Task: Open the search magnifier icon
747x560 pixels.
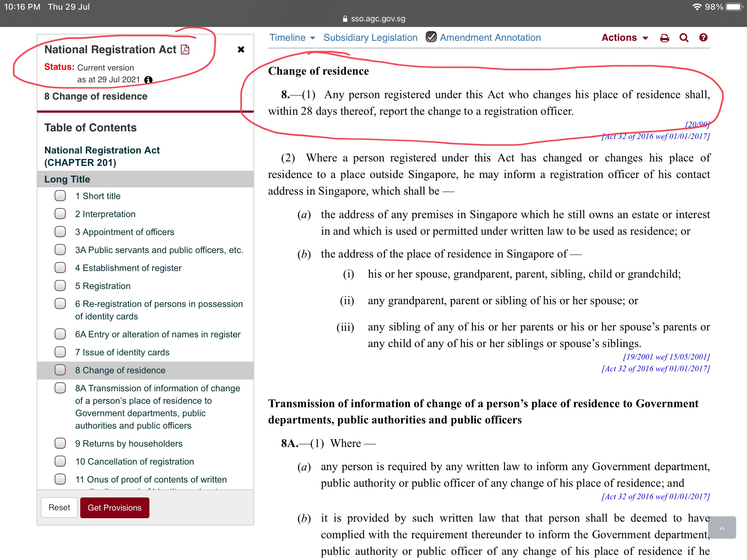Action: [x=684, y=38]
